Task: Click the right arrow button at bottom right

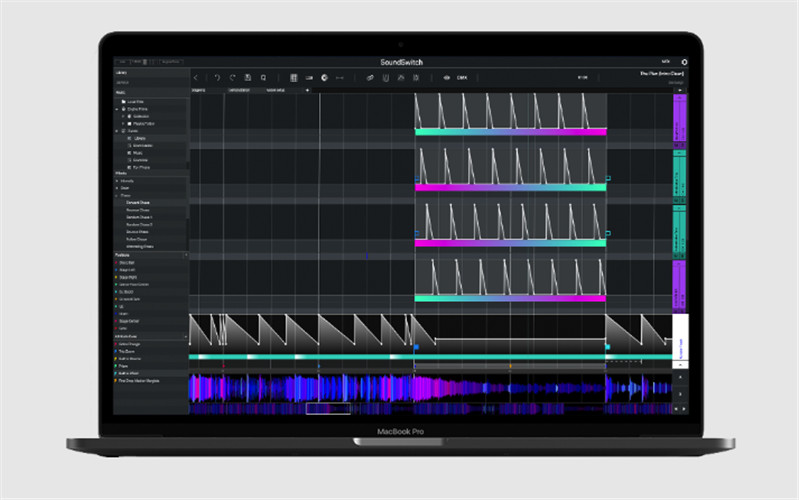Action: pos(684,409)
